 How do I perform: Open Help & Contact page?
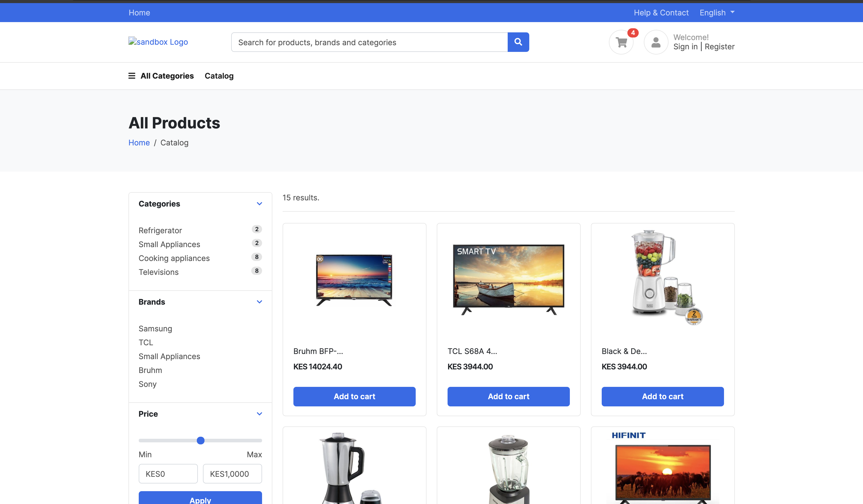click(x=661, y=13)
